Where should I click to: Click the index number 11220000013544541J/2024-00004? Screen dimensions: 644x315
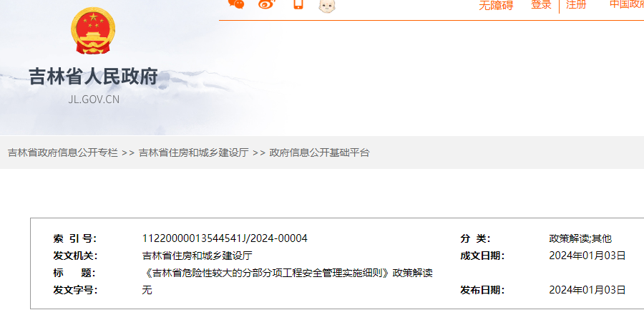225,238
